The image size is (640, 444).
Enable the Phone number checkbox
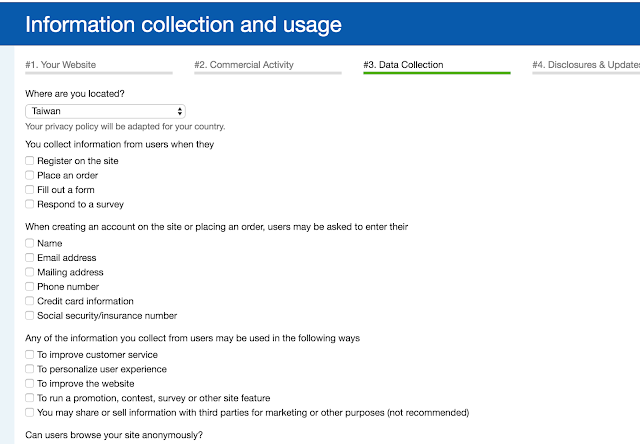pyautogui.click(x=29, y=286)
